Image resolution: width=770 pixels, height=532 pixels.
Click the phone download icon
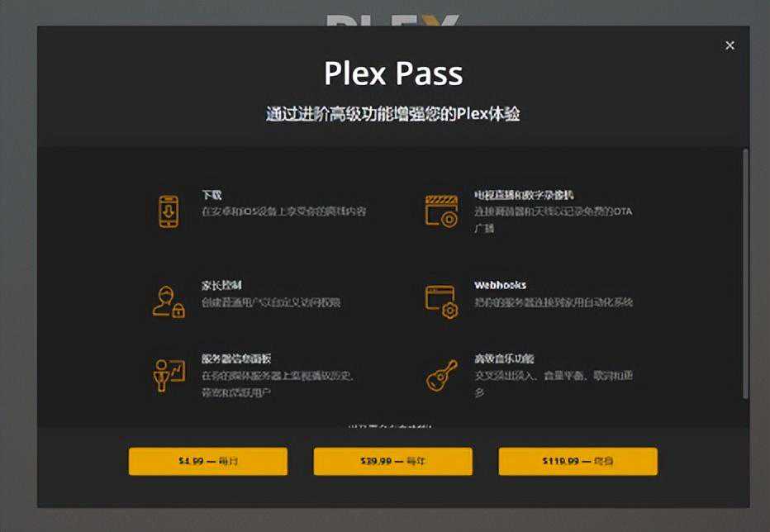pyautogui.click(x=169, y=211)
